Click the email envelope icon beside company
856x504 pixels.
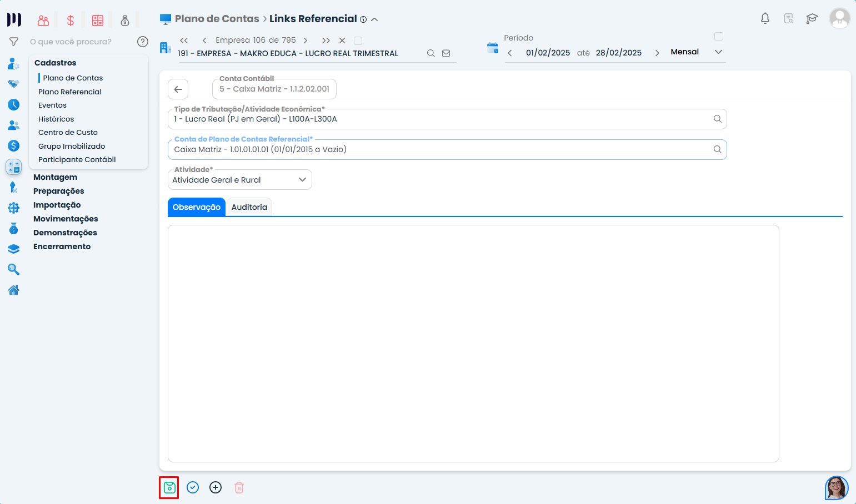point(446,53)
